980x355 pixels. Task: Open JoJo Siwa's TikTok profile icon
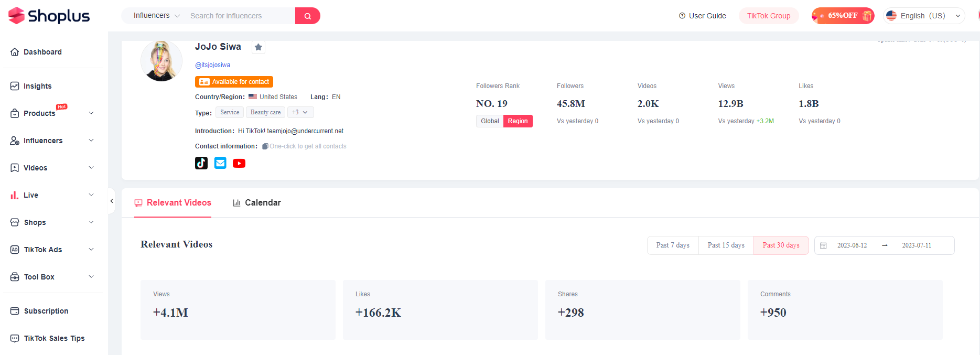click(x=201, y=163)
